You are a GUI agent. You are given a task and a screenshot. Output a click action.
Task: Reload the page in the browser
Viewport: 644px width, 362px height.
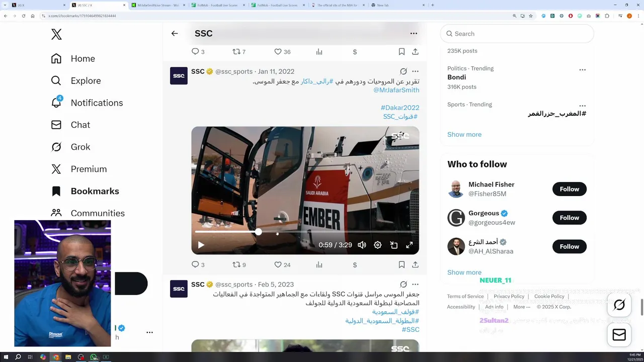(x=23, y=16)
